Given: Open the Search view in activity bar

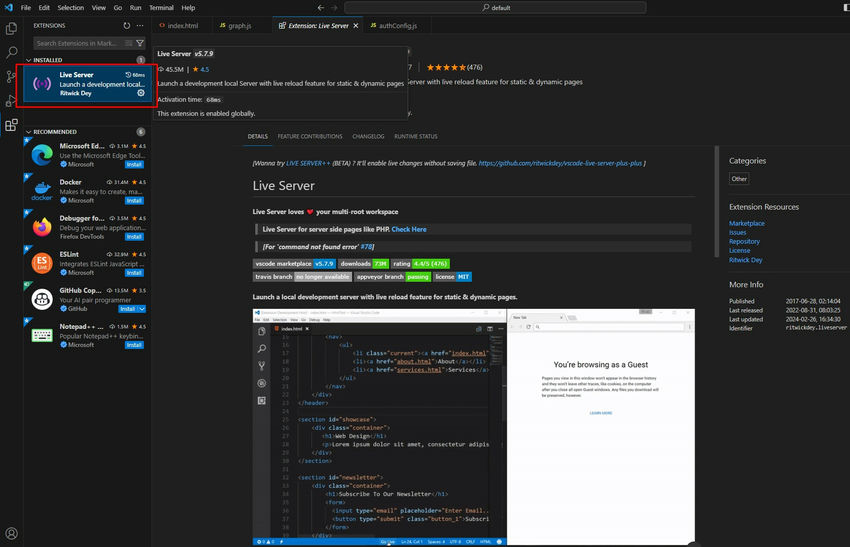Looking at the screenshot, I should coord(12,52).
